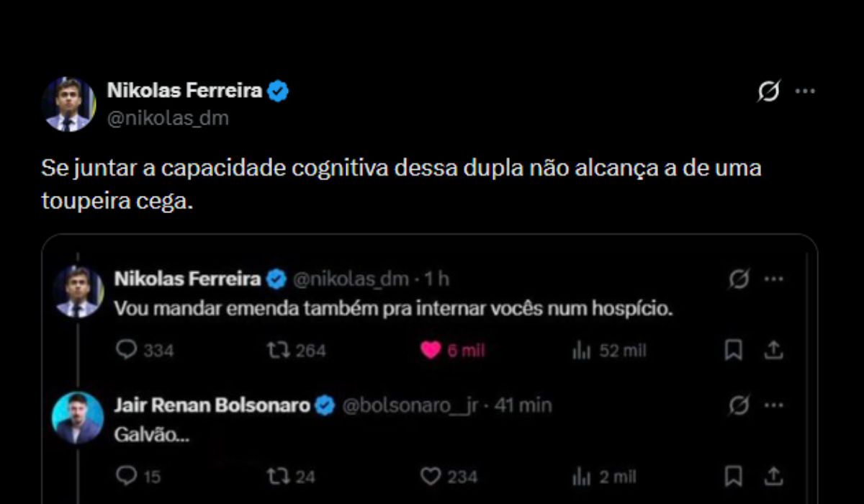Screen dimensions: 864x504
Task: Open the share icon on Jair Renan's reply
Action: tap(774, 476)
